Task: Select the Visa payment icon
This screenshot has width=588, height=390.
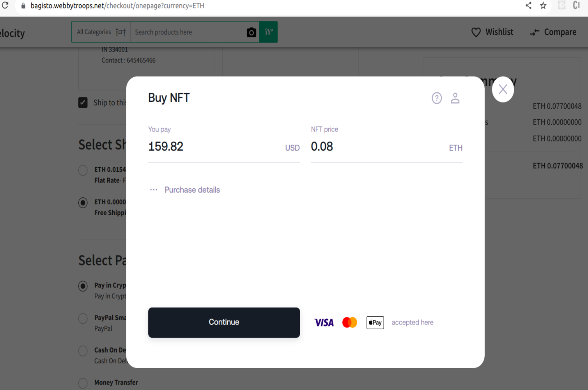Action: tap(324, 322)
